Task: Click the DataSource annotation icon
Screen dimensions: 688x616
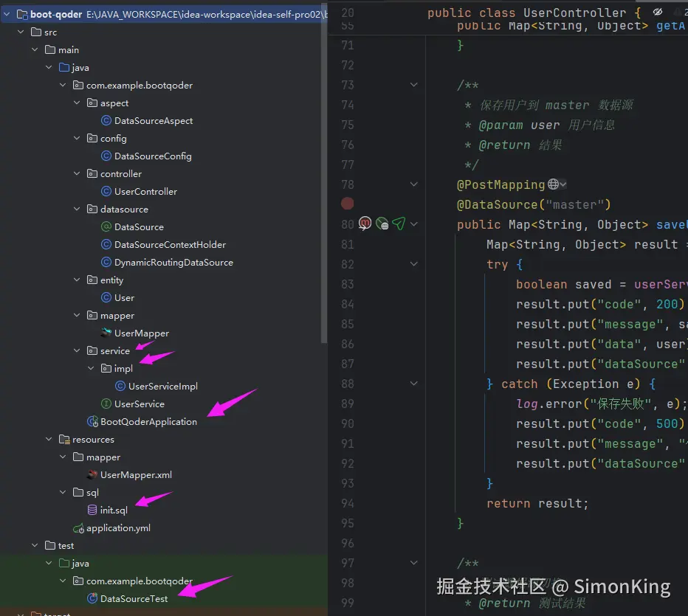Action: [106, 226]
